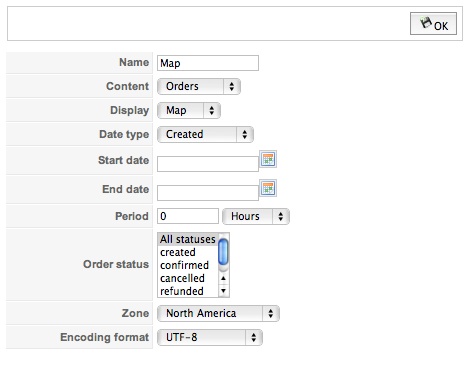Click the Order status list down arrow

223,291
